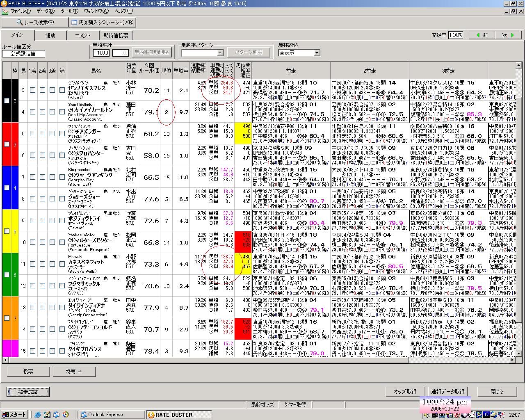
Task: Click the 22:07 taskbar clock
Action: [514, 415]
